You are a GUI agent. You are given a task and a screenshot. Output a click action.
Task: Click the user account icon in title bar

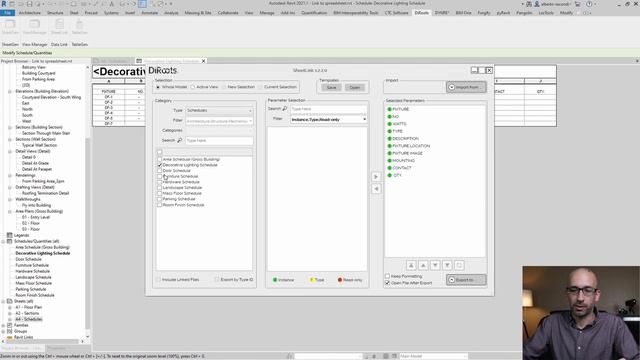pyautogui.click(x=537, y=4)
